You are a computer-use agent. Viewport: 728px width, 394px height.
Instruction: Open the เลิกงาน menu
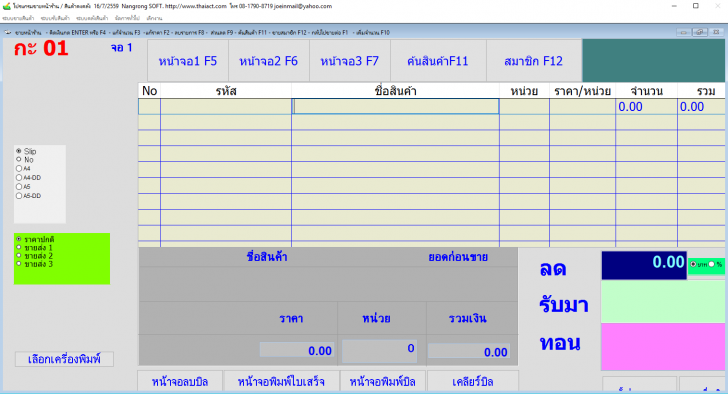pos(154,18)
